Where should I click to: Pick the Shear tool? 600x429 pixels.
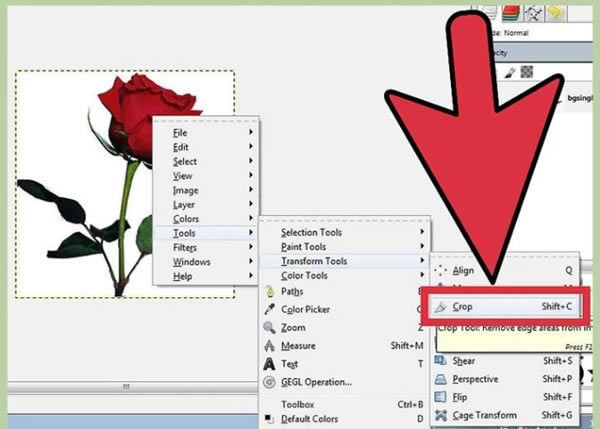pyautogui.click(x=505, y=360)
